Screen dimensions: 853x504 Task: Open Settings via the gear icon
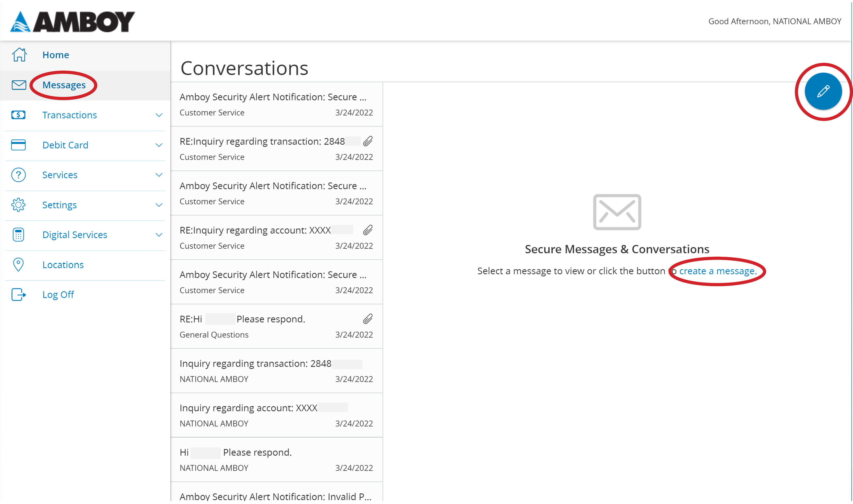tap(19, 205)
